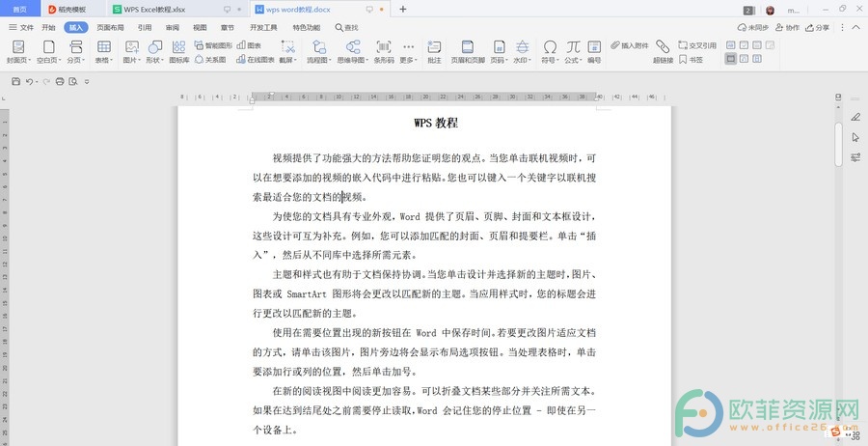Insert checkbox form control in ribbon

[x=744, y=45]
